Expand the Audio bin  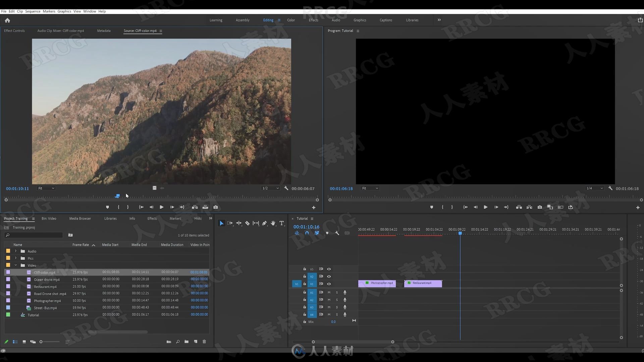click(x=16, y=251)
